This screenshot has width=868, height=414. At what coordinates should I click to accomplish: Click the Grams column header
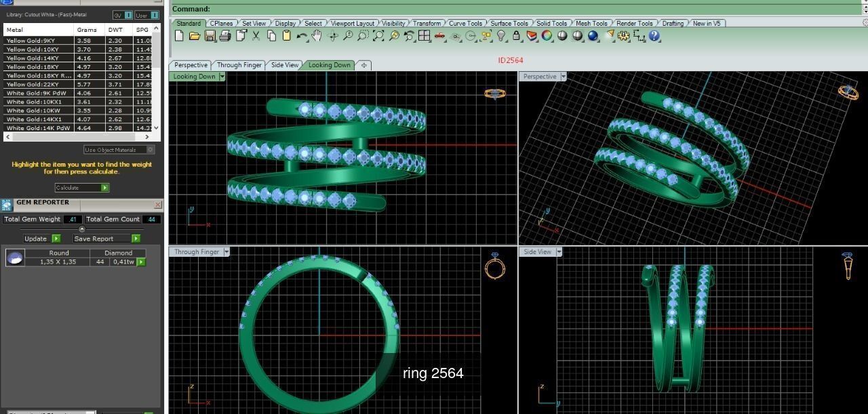89,30
